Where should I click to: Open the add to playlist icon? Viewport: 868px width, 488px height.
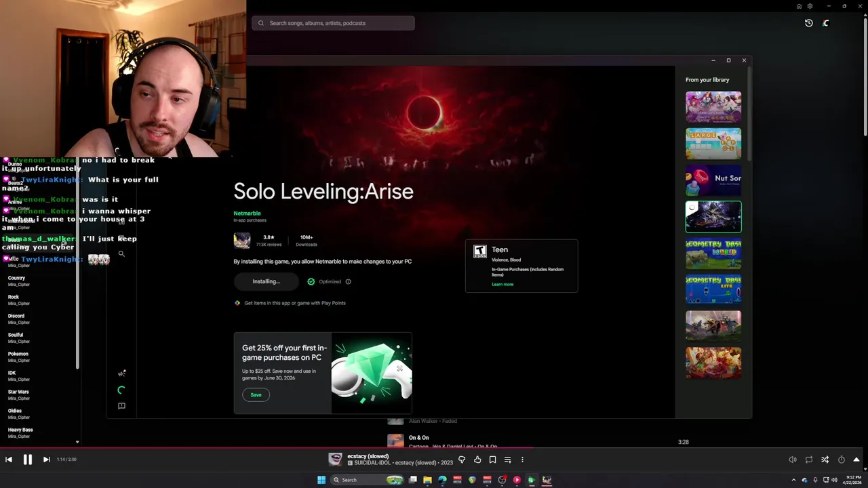click(507, 460)
